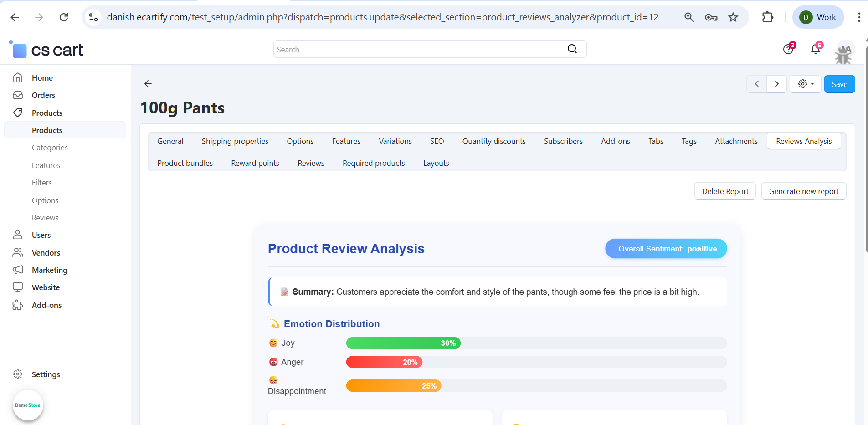Open the browser extensions puzzle icon

767,17
